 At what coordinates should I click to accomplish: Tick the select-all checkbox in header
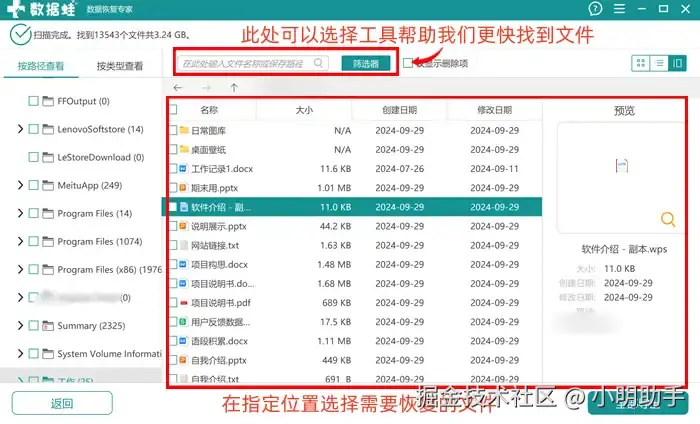[174, 109]
